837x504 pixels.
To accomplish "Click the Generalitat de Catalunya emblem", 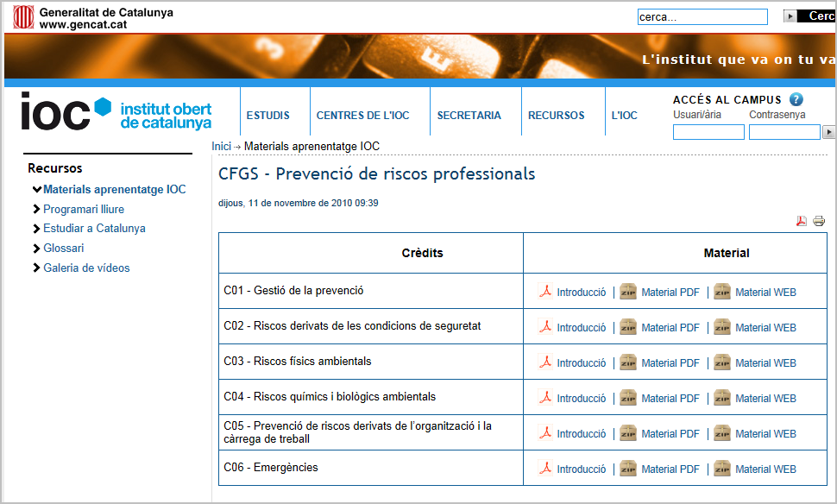I will point(23,18).
